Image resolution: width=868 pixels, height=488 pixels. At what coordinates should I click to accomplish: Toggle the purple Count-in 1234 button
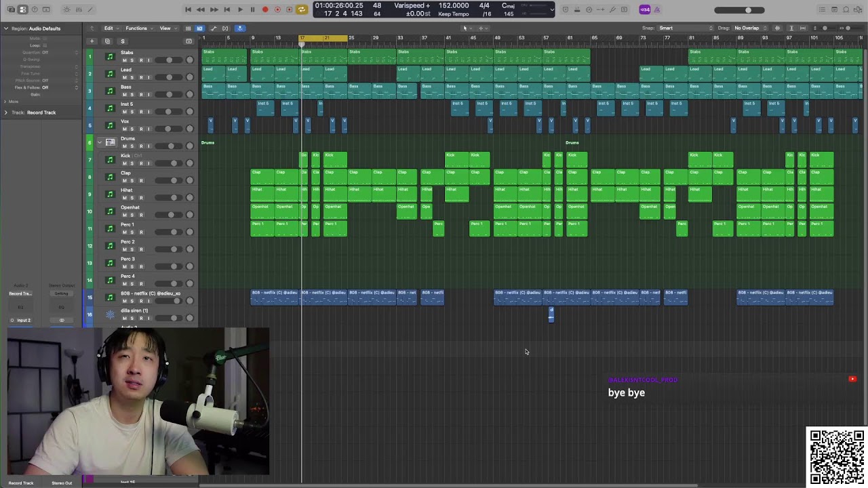(x=645, y=9)
